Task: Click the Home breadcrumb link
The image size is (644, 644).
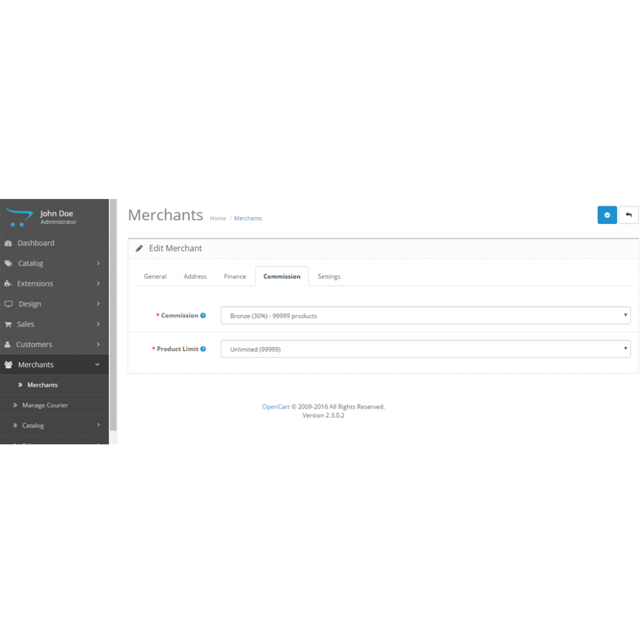Action: pos(218,218)
